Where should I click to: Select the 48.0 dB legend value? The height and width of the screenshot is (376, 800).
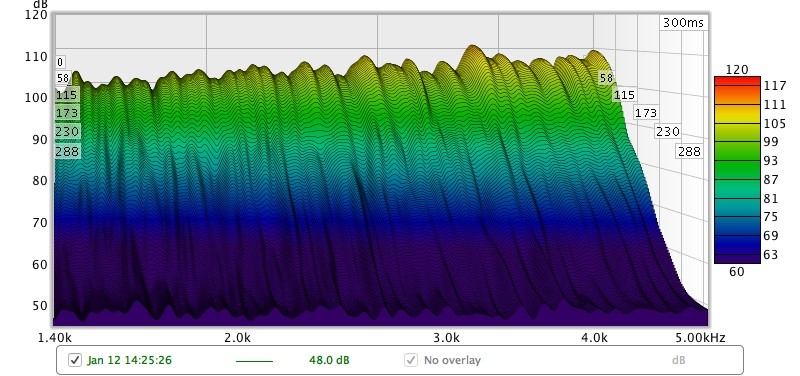pos(329,360)
